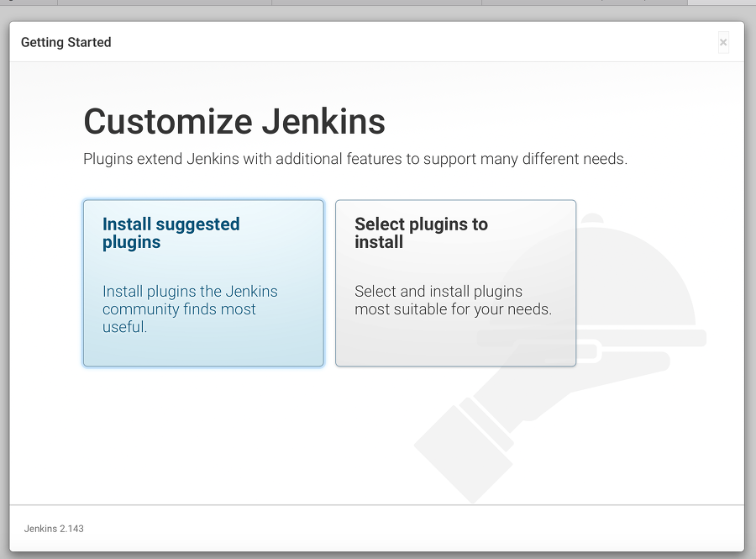Click the Getting Started title text
The image size is (756, 559).
coord(66,42)
